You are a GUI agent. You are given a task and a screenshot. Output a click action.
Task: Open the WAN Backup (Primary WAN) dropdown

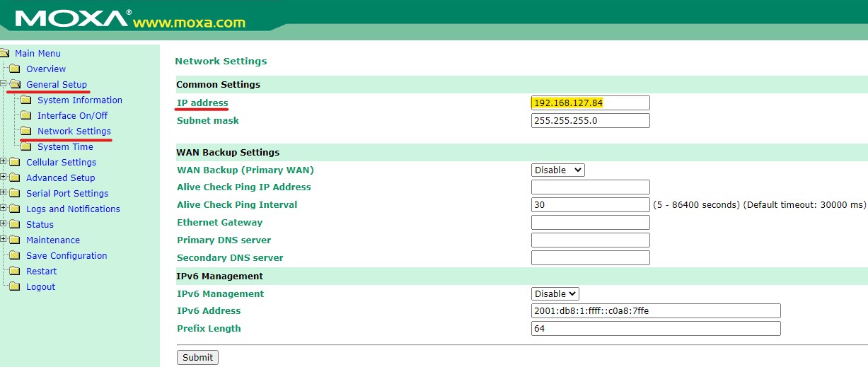(557, 170)
